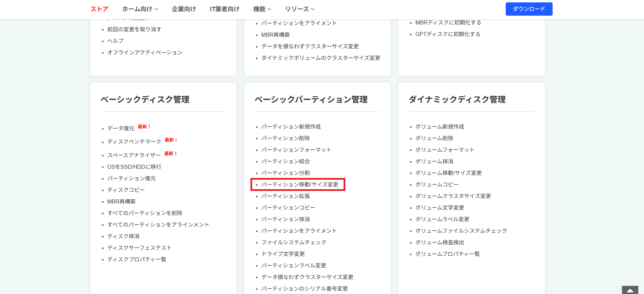644x294 pixels.
Task: Open the データ復元 link
Action: (121, 128)
